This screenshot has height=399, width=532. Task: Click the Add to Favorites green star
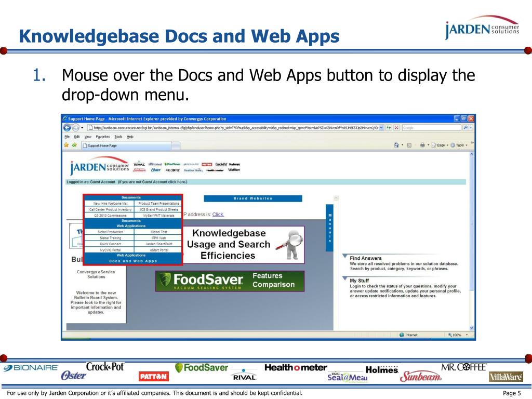click(74, 145)
